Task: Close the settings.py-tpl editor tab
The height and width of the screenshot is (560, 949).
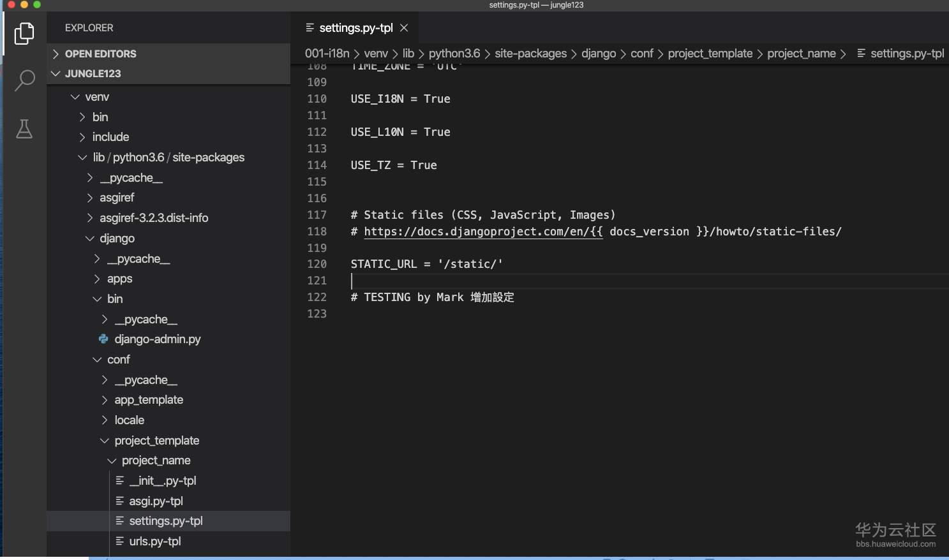Action: (404, 28)
